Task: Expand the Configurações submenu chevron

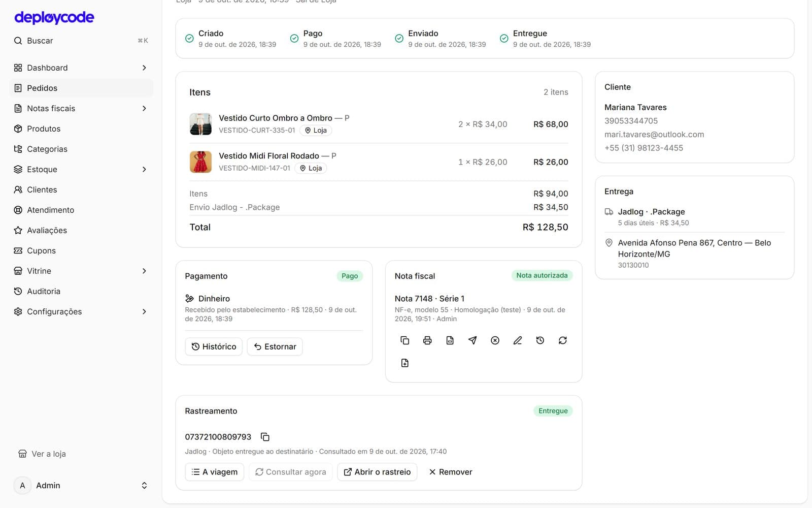Action: click(x=144, y=311)
